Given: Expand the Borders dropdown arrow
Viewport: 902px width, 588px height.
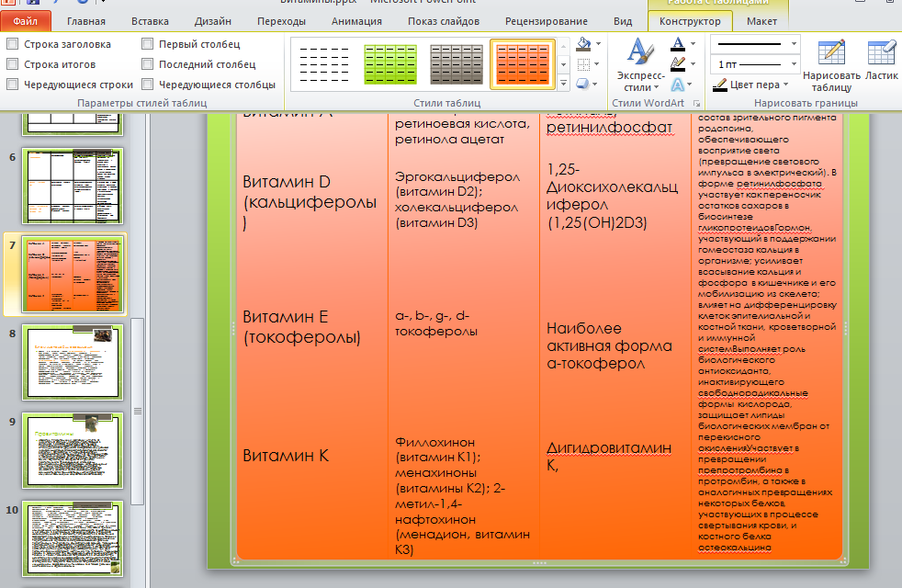Looking at the screenshot, I should click(596, 64).
